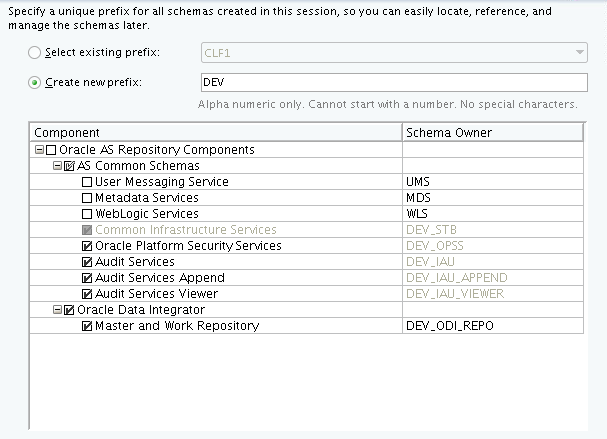The width and height of the screenshot is (607, 439).
Task: Disable the Audit Services Append checkbox
Action: [87, 278]
